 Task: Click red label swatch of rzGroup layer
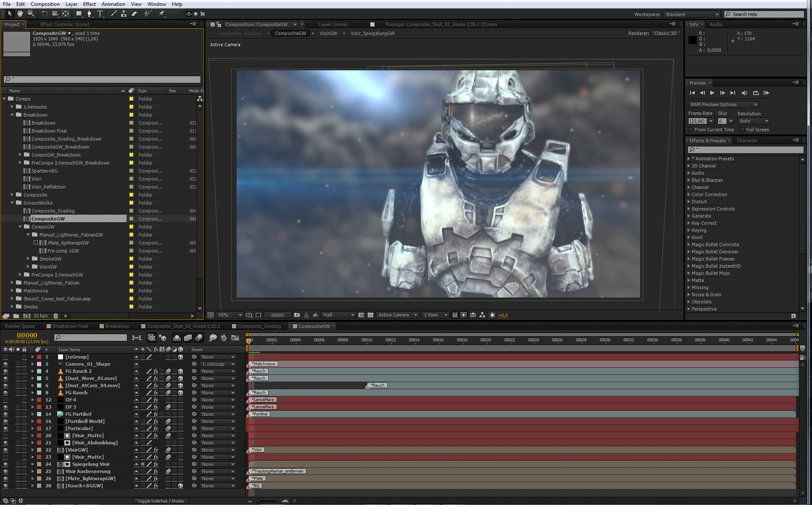(39, 357)
